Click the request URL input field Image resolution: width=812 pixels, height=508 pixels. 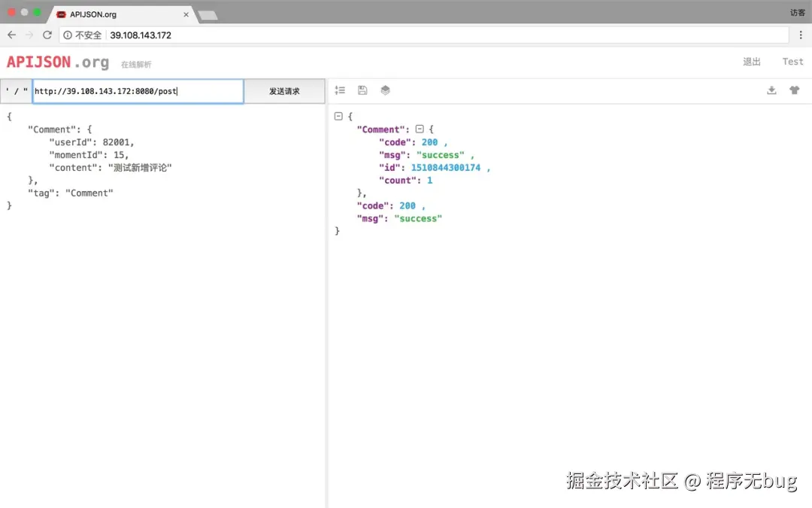coord(138,91)
